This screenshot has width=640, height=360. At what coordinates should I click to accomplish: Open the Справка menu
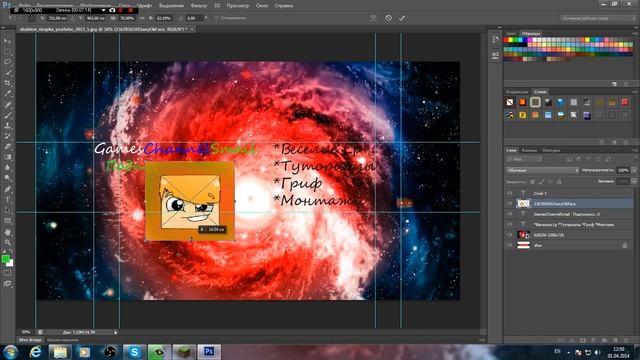[x=283, y=6]
